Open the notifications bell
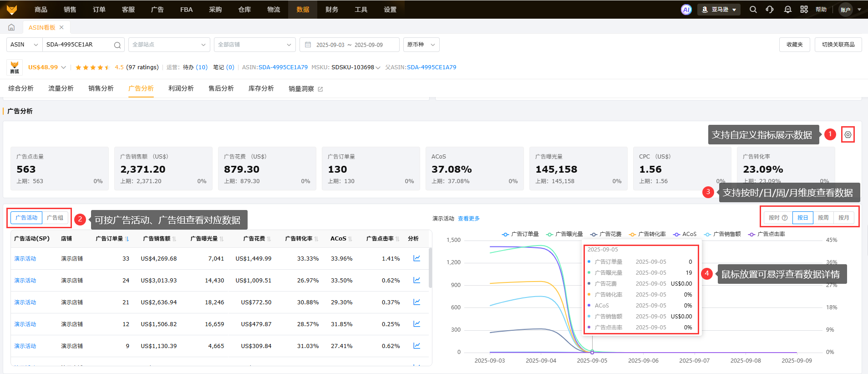The image size is (868, 374). point(787,10)
